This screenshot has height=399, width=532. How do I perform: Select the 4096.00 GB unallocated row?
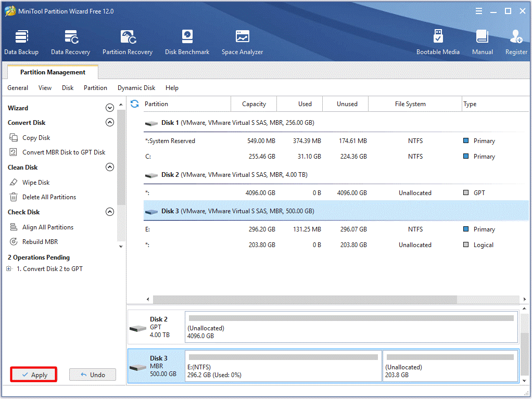point(336,192)
